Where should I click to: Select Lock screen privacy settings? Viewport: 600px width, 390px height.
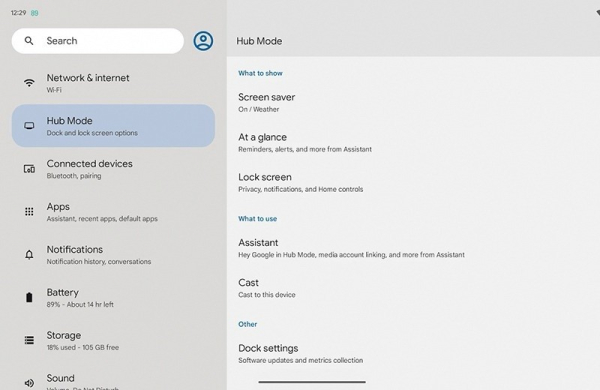[413, 183]
